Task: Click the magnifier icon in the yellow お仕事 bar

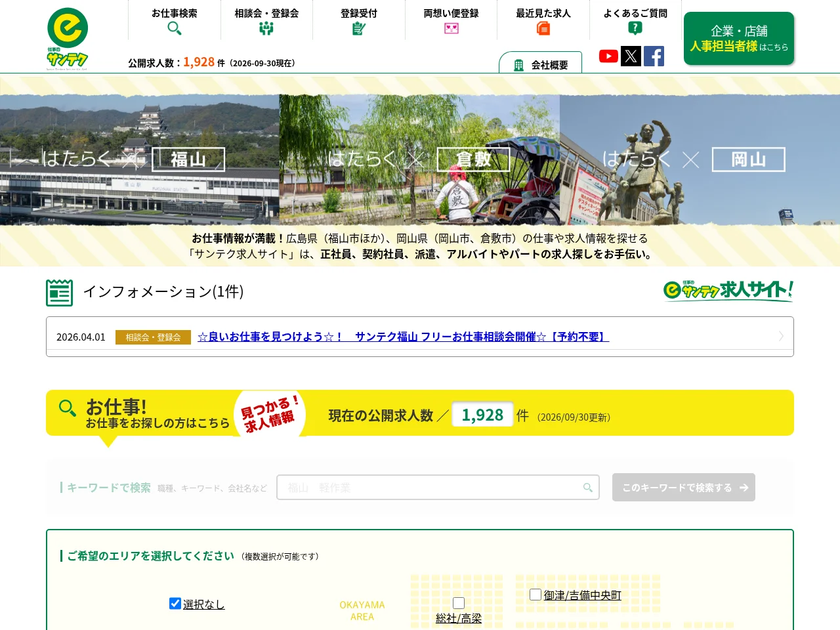Action: click(67, 408)
